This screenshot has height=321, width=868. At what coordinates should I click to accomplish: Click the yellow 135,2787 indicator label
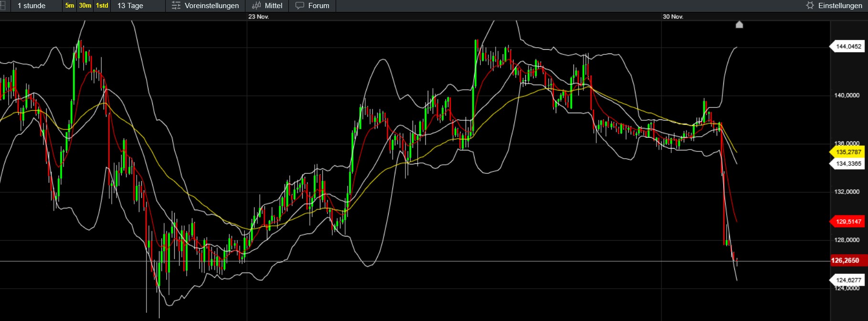tap(848, 152)
